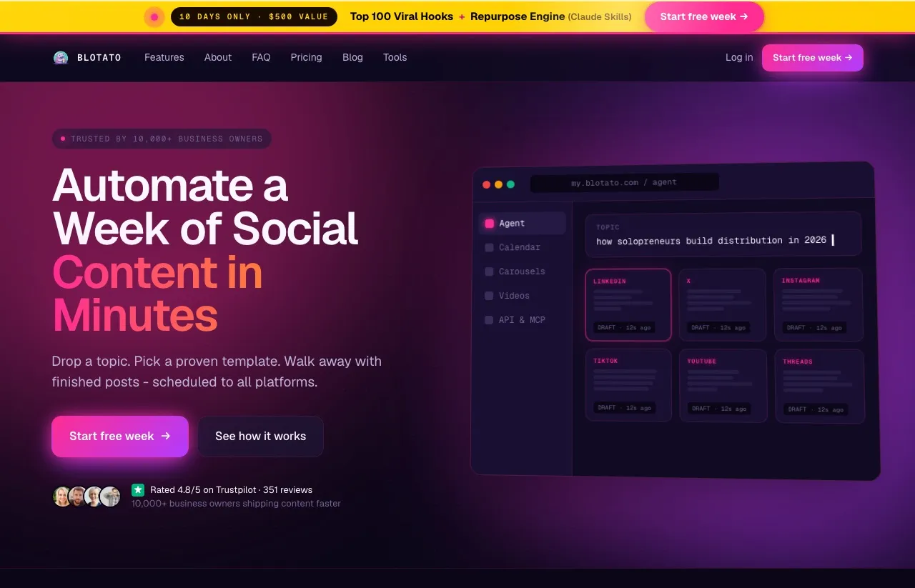The height and width of the screenshot is (588, 915).
Task: Open the Threads draft card
Action: tap(820, 386)
